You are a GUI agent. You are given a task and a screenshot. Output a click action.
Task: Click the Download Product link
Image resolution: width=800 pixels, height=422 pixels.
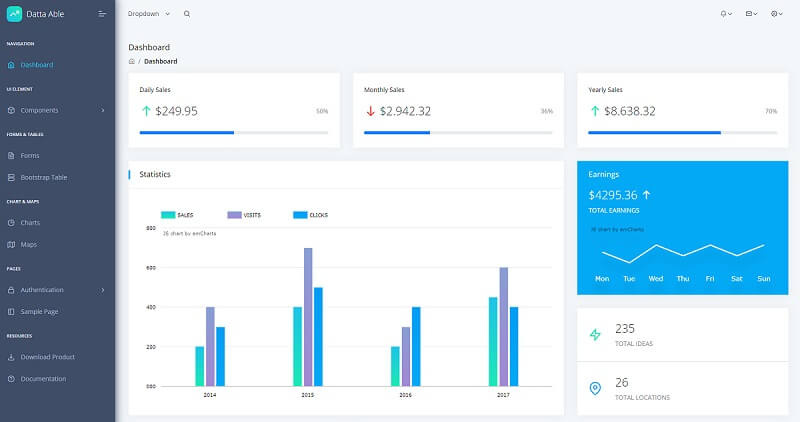[x=47, y=357]
